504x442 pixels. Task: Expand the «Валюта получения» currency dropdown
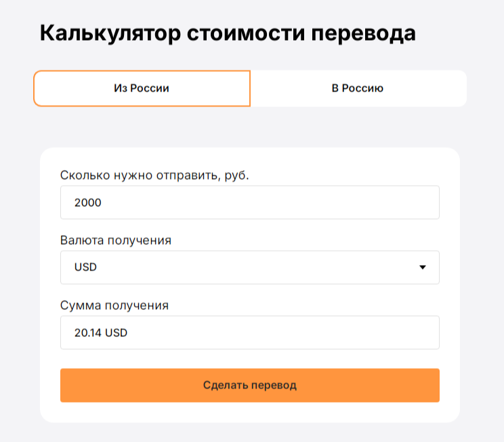pyautogui.click(x=249, y=267)
